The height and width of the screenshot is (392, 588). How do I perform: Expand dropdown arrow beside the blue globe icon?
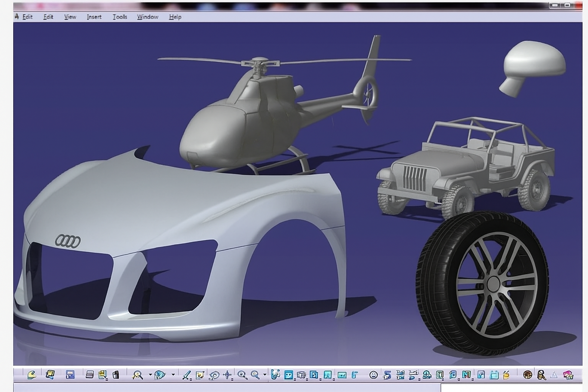point(173,375)
